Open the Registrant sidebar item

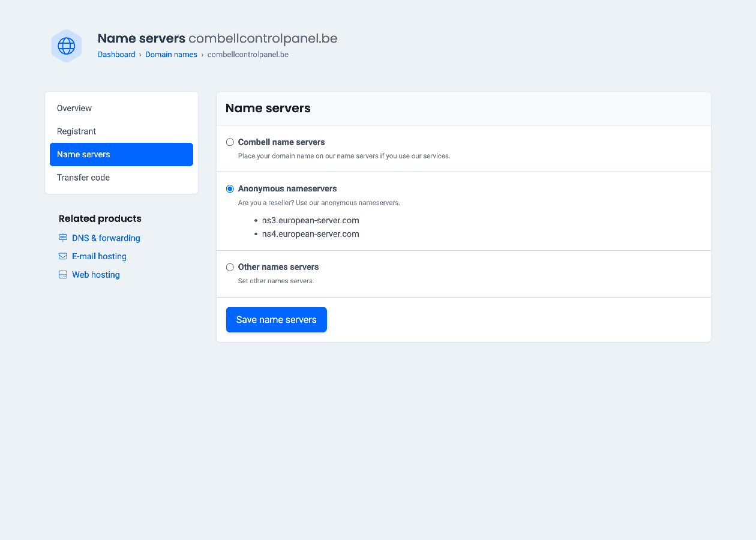pyautogui.click(x=121, y=131)
